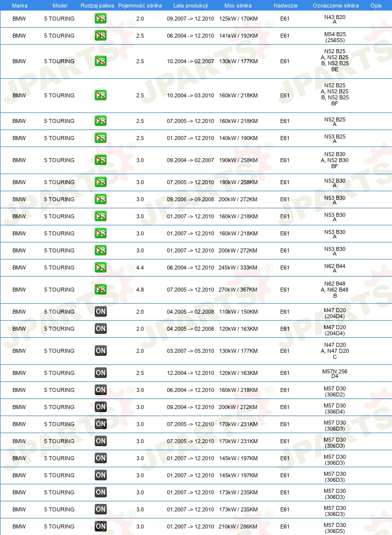Viewport: 392px width, 535px height.
Task: Click diesel ON icon in the M57N 256 D4 row
Action: coord(101,373)
